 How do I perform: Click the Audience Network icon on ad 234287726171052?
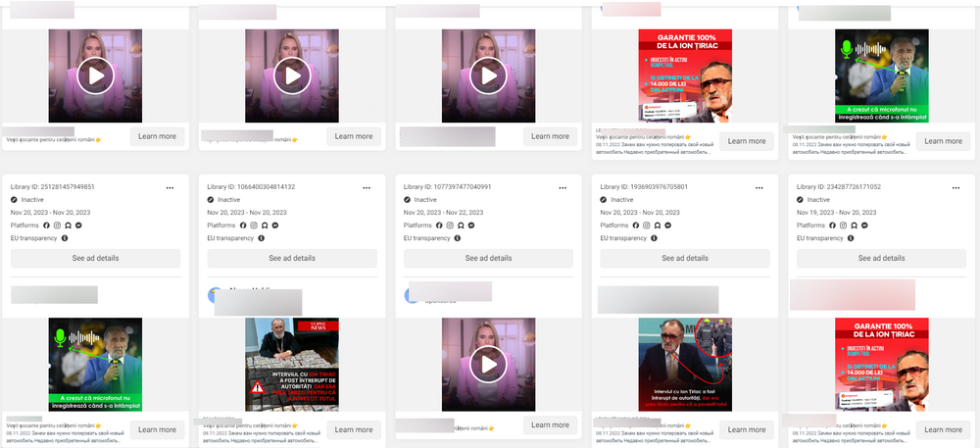[x=854, y=225]
